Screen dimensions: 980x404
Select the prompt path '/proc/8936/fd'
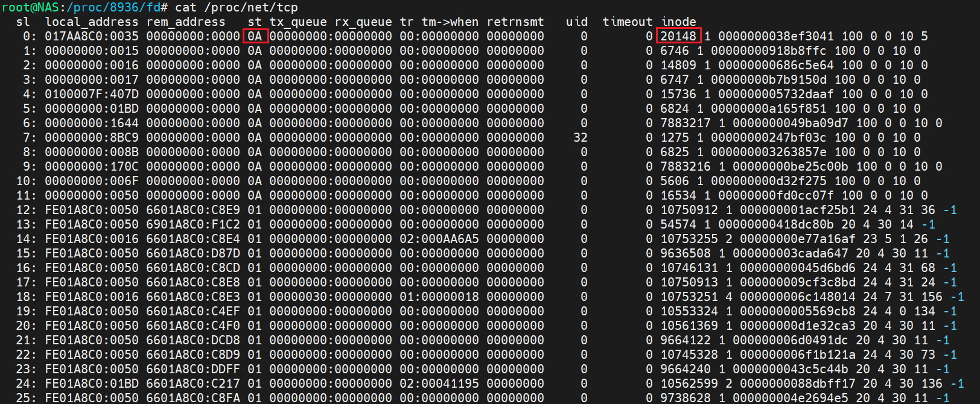pos(113,7)
